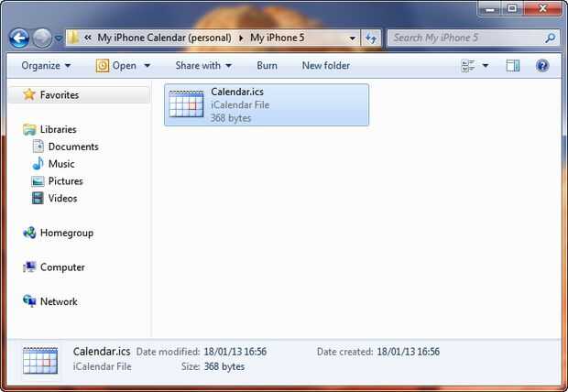Click the Homegroup icon

29,233
